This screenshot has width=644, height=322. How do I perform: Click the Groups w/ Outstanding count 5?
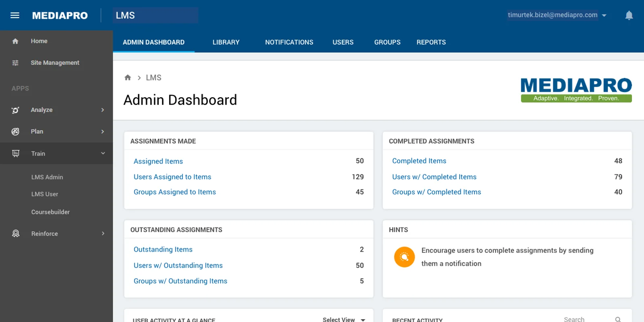point(362,281)
